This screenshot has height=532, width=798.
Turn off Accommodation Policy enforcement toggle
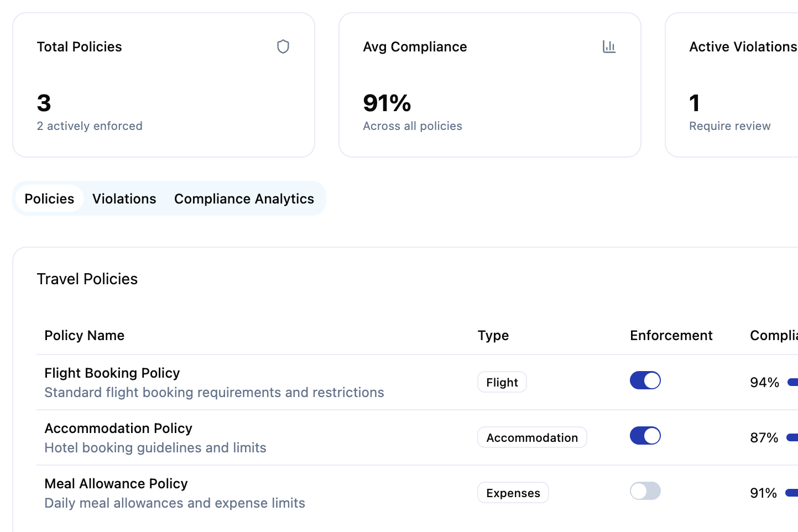click(645, 436)
